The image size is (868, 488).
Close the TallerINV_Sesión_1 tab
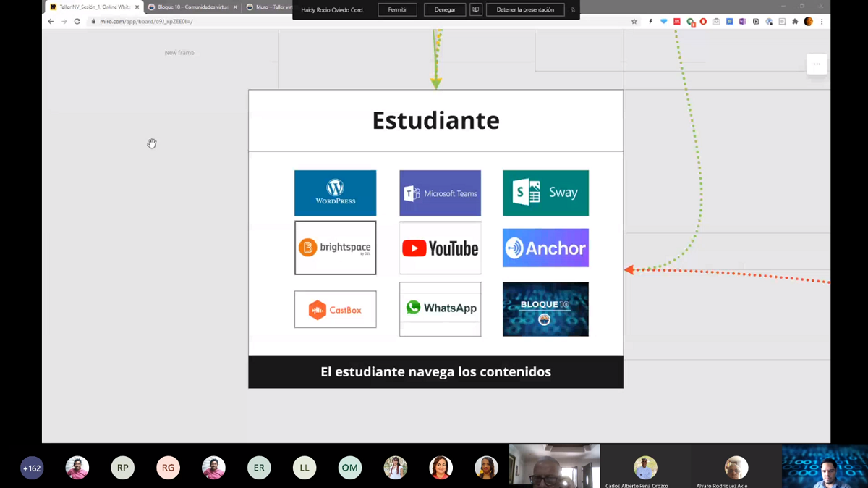tap(137, 7)
